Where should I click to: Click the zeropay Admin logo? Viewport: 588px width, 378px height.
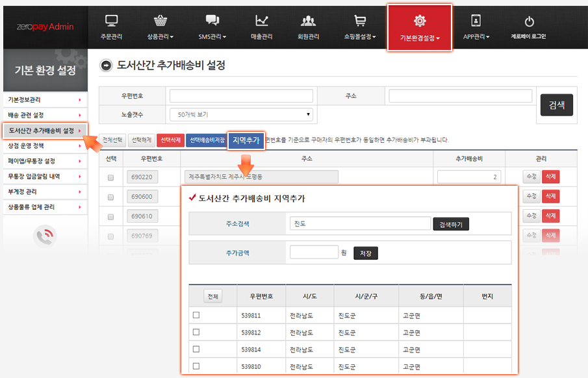click(45, 27)
